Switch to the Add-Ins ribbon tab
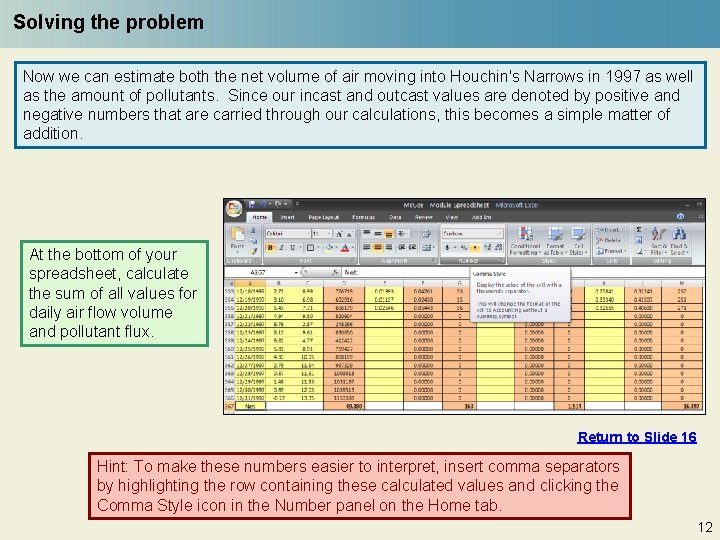Screen dimensions: 720x540 (x=482, y=217)
